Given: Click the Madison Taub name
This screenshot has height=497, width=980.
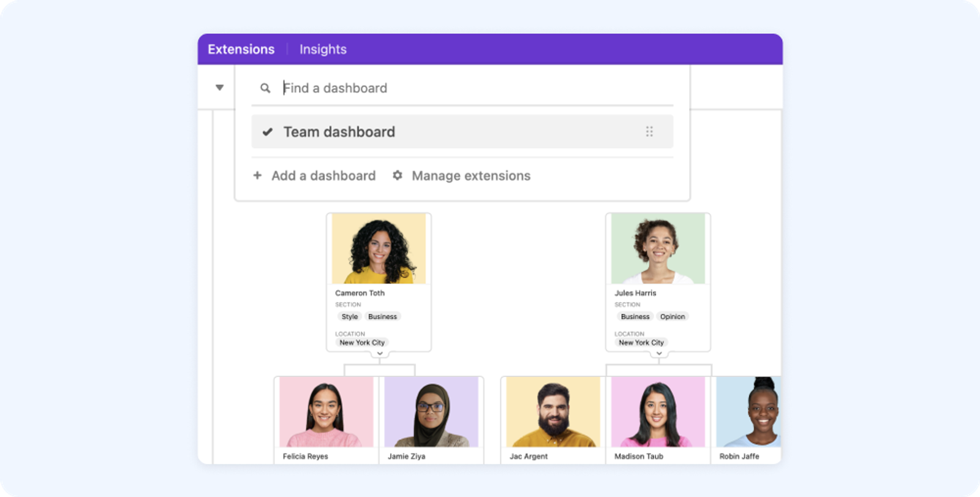Looking at the screenshot, I should pyautogui.click(x=638, y=457).
